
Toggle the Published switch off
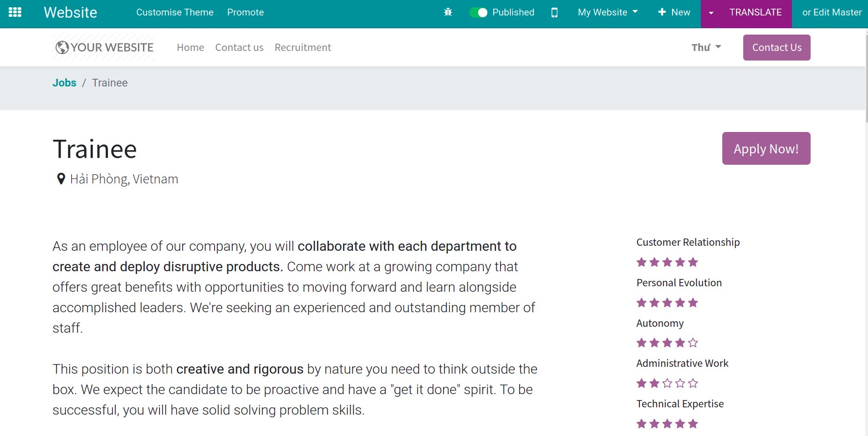click(478, 12)
